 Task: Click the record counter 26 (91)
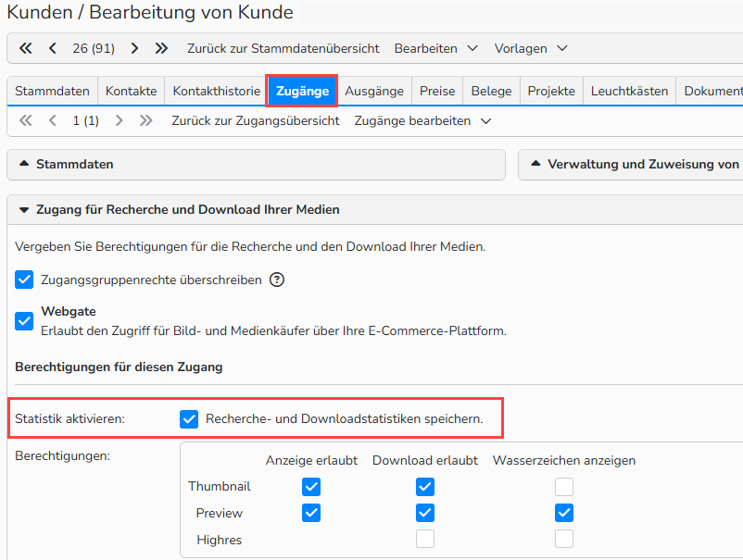point(94,48)
